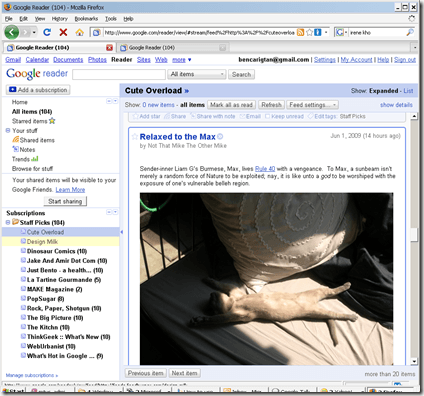This screenshot has width=424, height=396.
Task: Go to the Previous item
Action: point(146,373)
